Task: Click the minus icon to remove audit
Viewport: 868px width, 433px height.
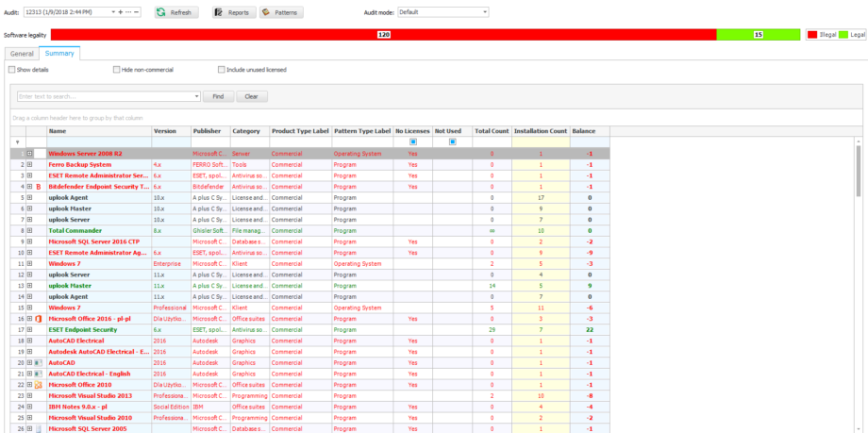Action: [x=136, y=11]
